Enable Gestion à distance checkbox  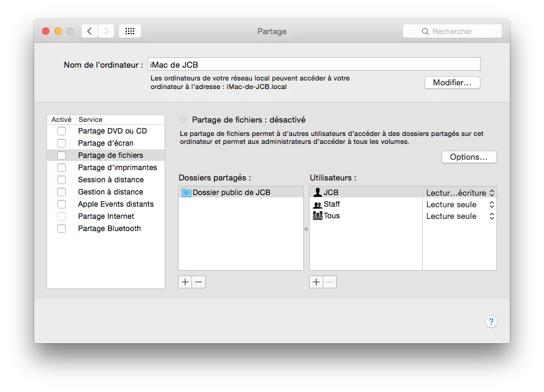[62, 192]
